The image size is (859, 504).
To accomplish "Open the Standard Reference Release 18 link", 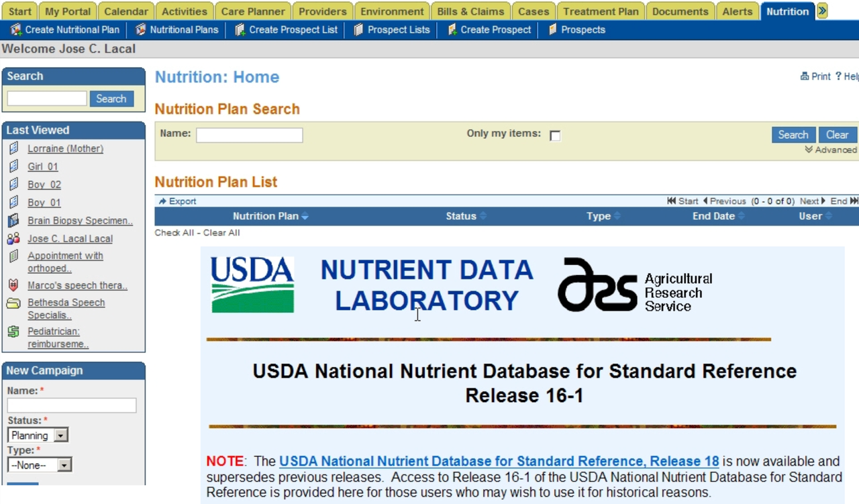I will [499, 461].
